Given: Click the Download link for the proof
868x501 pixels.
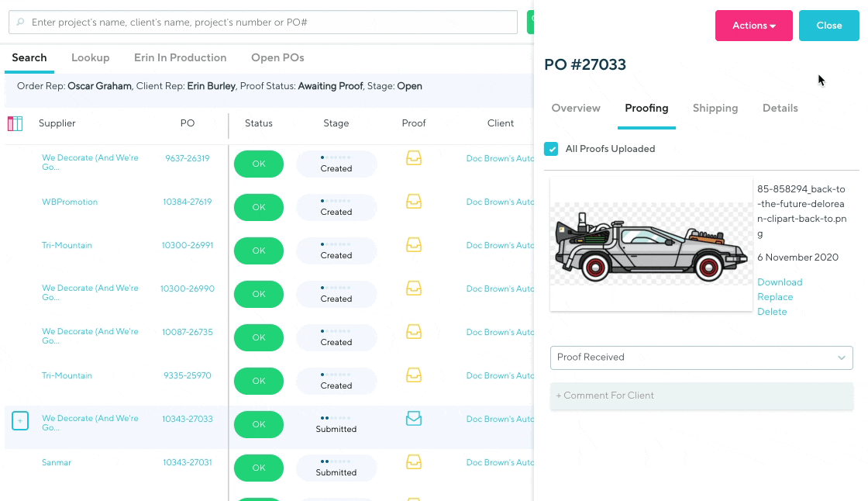Looking at the screenshot, I should (779, 282).
